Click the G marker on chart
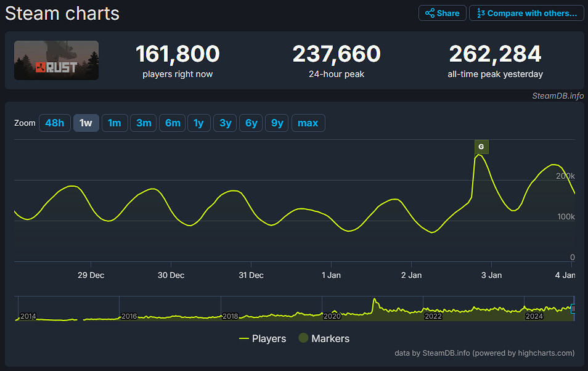Viewport: 588px width, 371px height. click(481, 147)
